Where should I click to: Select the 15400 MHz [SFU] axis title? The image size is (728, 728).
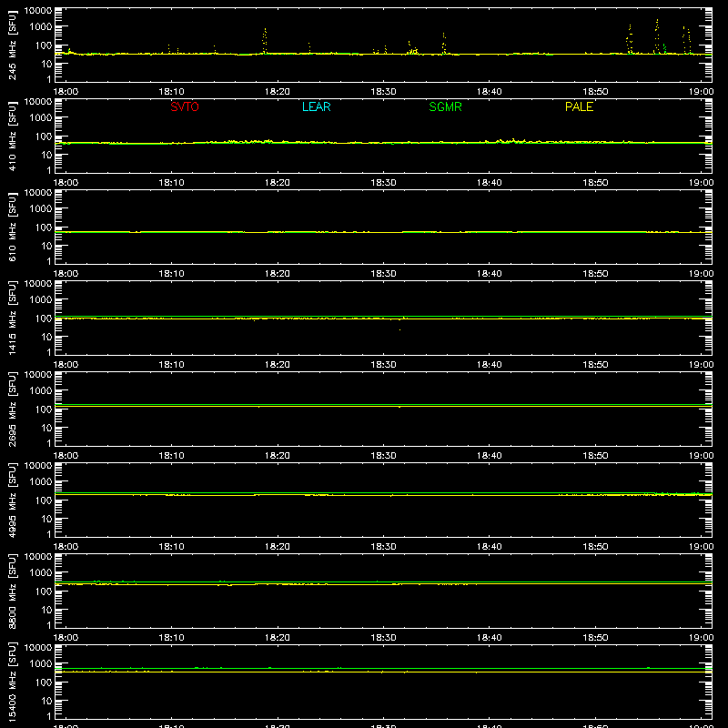click(x=12, y=682)
